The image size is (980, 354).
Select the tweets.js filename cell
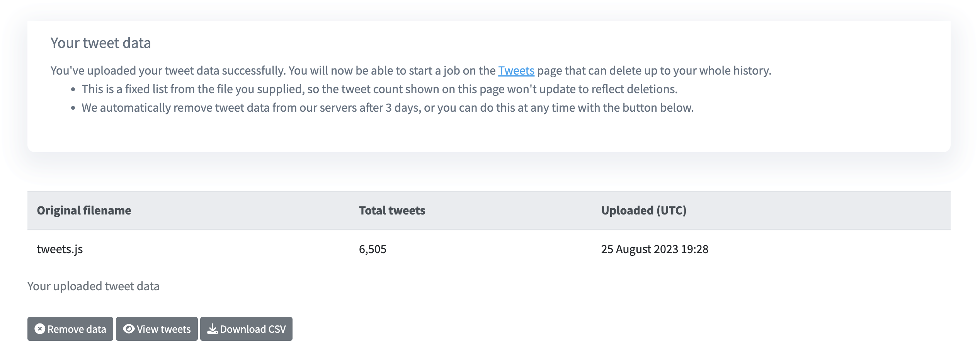click(60, 249)
